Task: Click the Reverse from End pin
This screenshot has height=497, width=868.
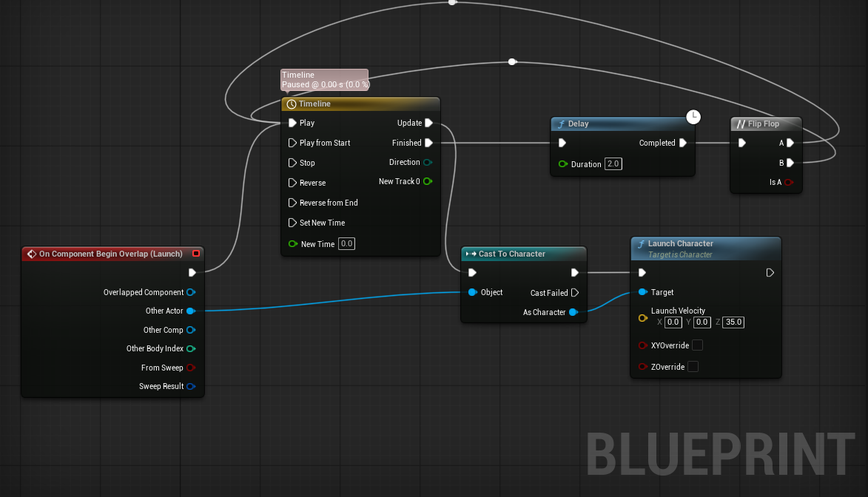Action: pyautogui.click(x=292, y=203)
